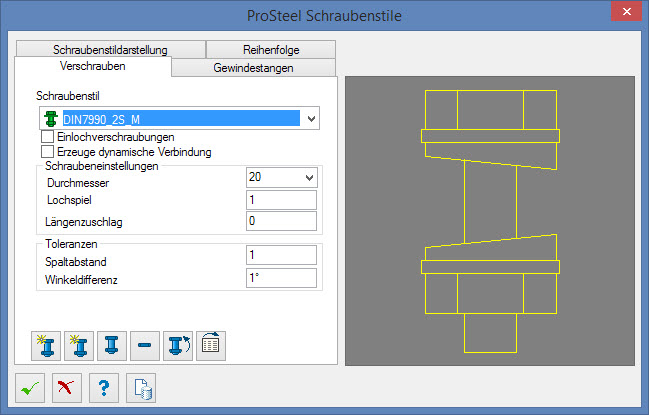649x415 pixels.
Task: Click the table icon with arrow
Action: [211, 345]
